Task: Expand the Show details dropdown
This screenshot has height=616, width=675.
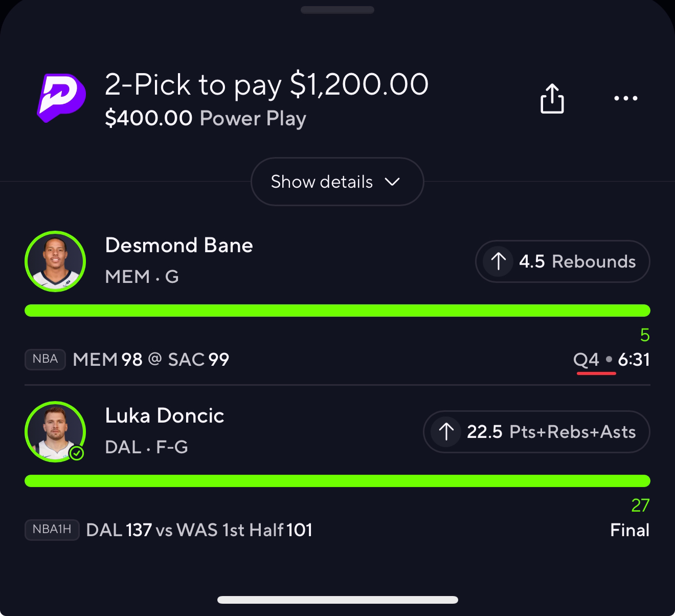Action: coord(337,182)
